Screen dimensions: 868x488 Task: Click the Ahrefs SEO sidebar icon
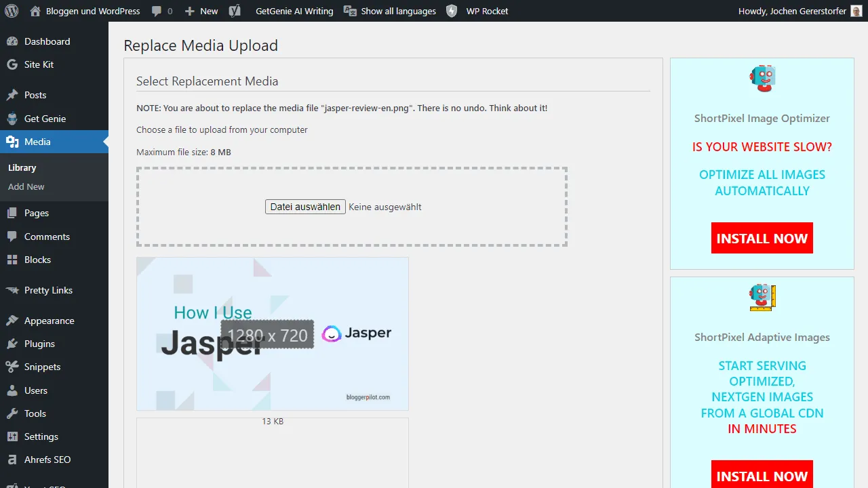click(12, 460)
